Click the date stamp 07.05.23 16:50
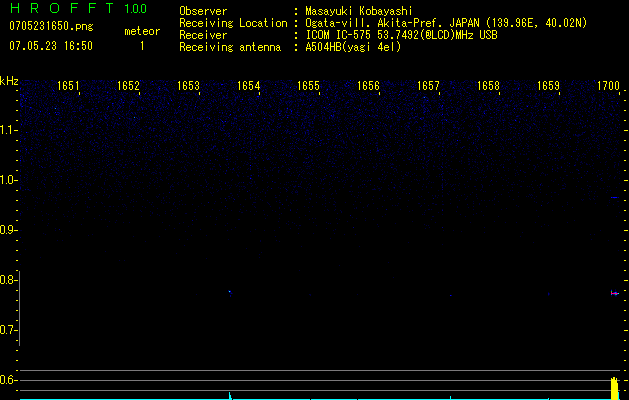The width and height of the screenshot is (629, 400). pos(51,46)
